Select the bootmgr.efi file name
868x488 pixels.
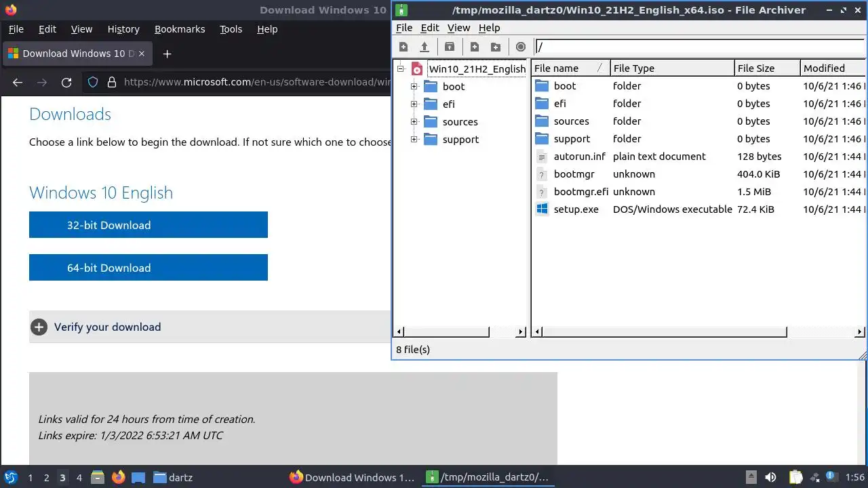pyautogui.click(x=581, y=192)
